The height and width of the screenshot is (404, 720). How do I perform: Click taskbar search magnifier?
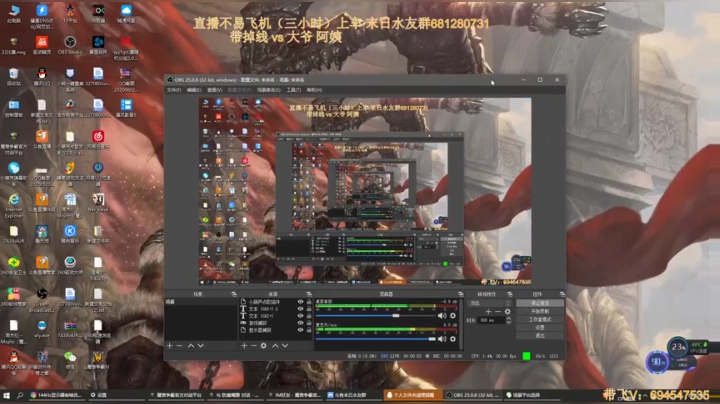click(20, 395)
